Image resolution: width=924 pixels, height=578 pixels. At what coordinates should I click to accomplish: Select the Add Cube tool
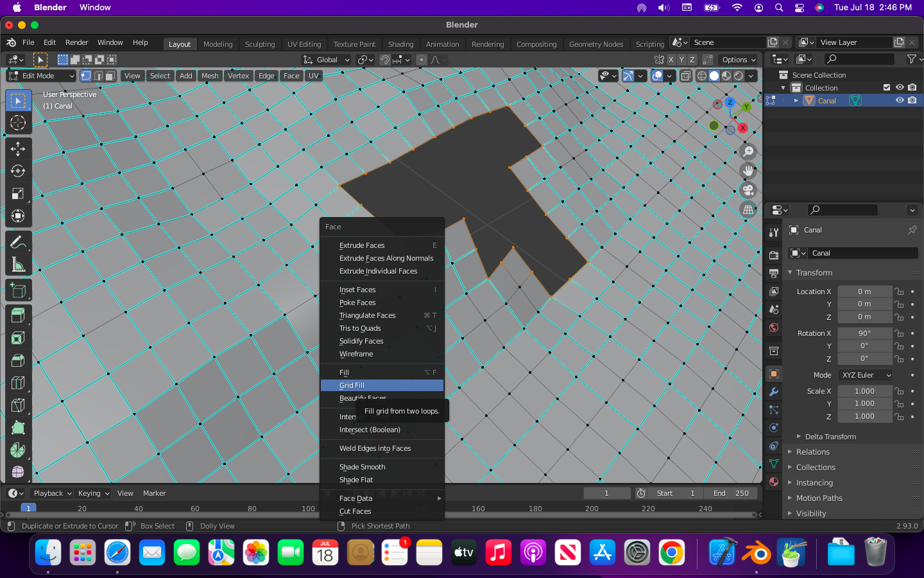click(x=18, y=291)
